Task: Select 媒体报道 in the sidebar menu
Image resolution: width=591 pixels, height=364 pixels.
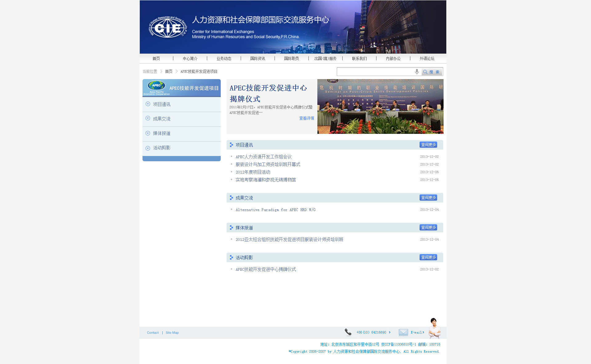Action: (162, 133)
